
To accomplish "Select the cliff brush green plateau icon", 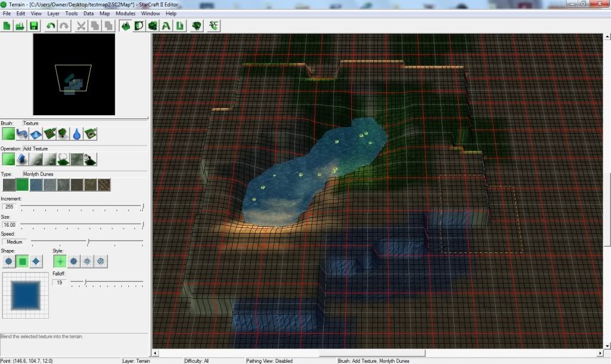I will [50, 134].
